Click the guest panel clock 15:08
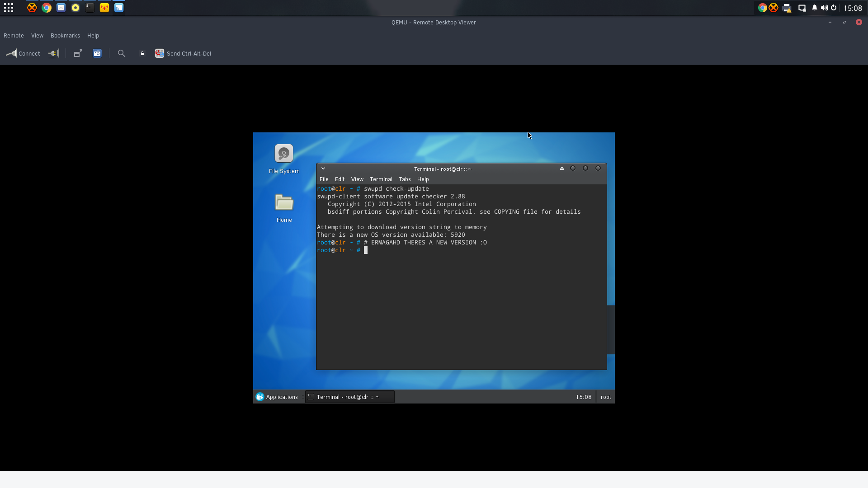 (x=584, y=397)
